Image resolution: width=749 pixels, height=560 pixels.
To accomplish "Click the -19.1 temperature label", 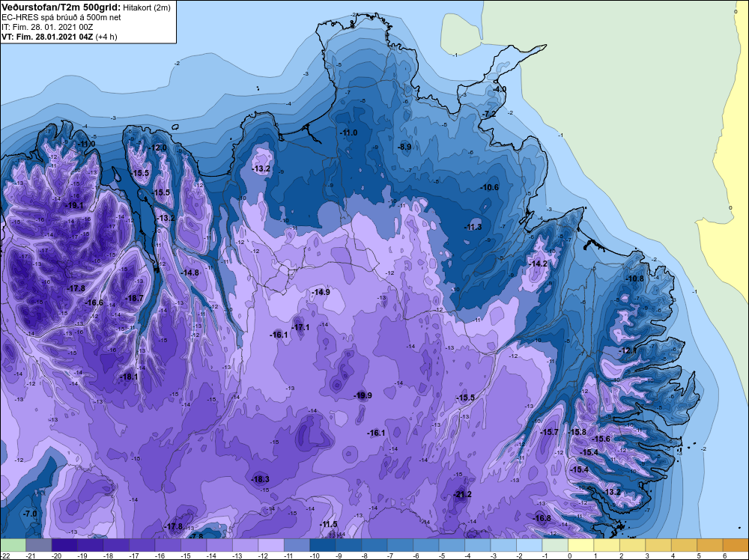I will [74, 206].
